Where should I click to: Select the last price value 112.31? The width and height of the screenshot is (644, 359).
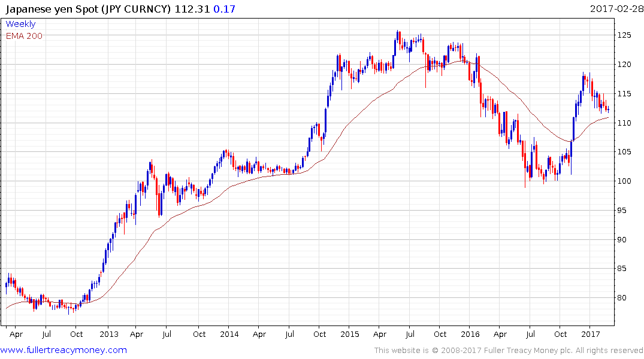192,9
